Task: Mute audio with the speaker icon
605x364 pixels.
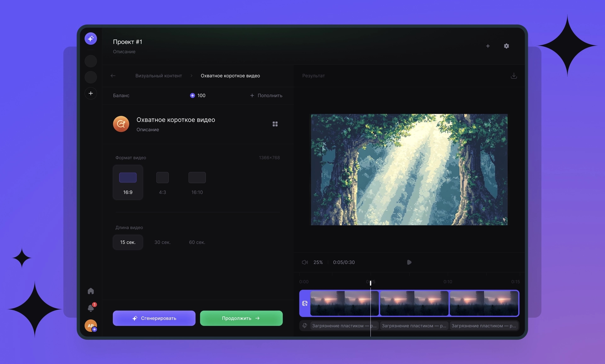Action: click(305, 262)
